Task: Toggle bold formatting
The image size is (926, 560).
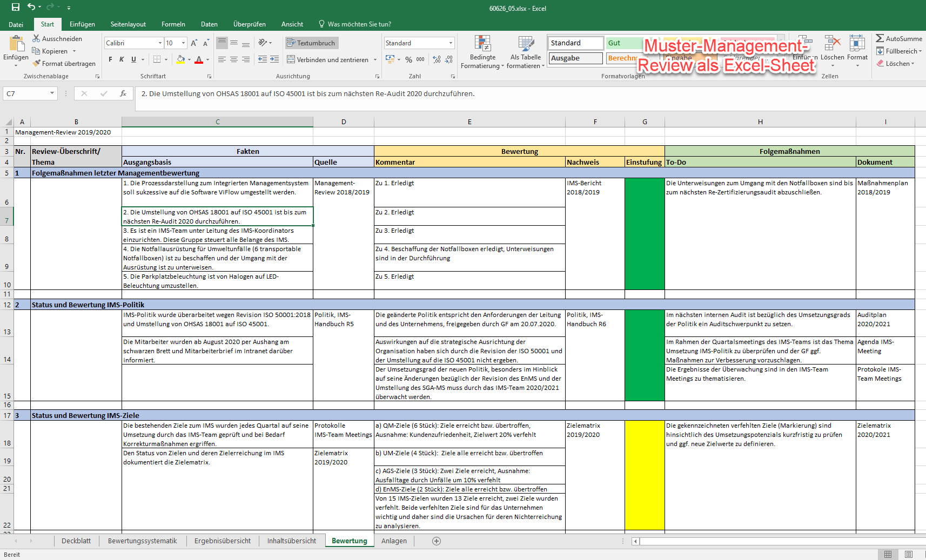Action: (110, 59)
